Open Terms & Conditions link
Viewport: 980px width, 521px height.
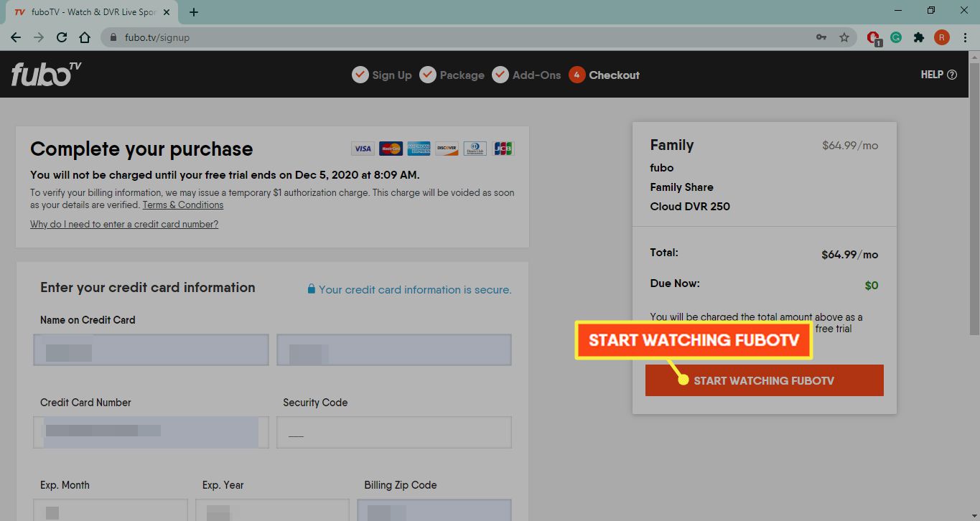point(183,205)
